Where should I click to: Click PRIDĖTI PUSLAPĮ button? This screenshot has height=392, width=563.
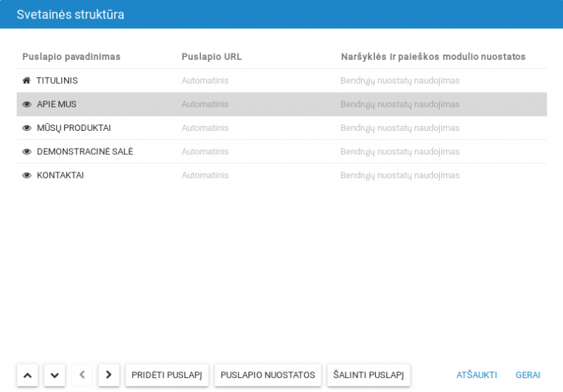tap(167, 374)
